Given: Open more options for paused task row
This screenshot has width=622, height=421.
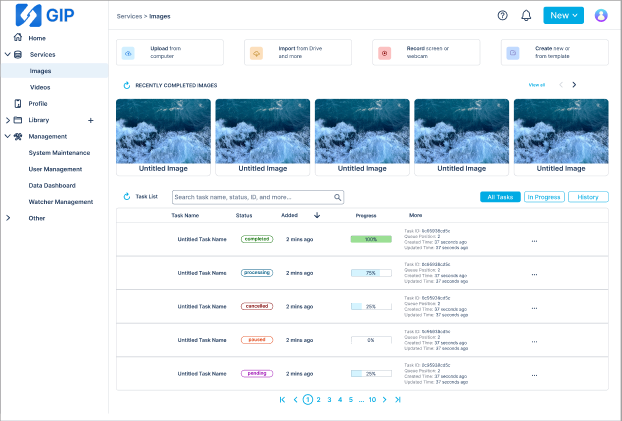Looking at the screenshot, I should 534,342.
